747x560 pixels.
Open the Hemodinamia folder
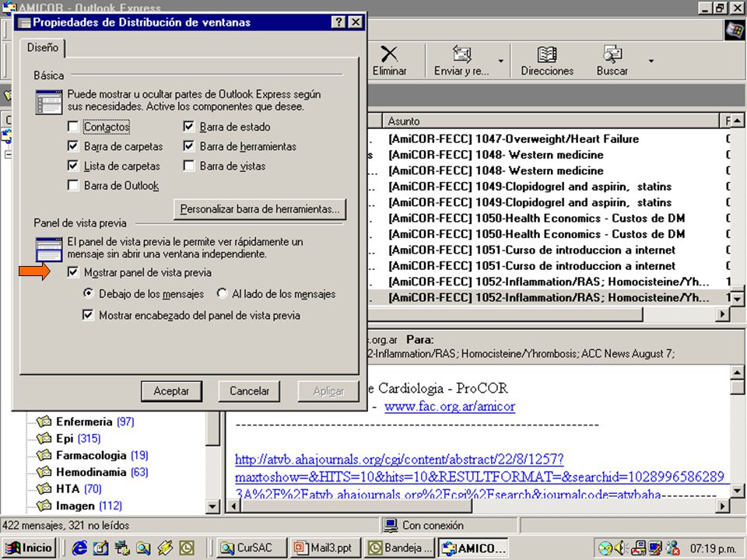[x=91, y=472]
